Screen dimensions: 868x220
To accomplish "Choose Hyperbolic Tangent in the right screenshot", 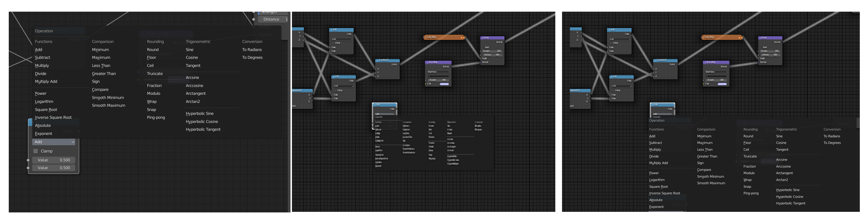I will (791, 203).
